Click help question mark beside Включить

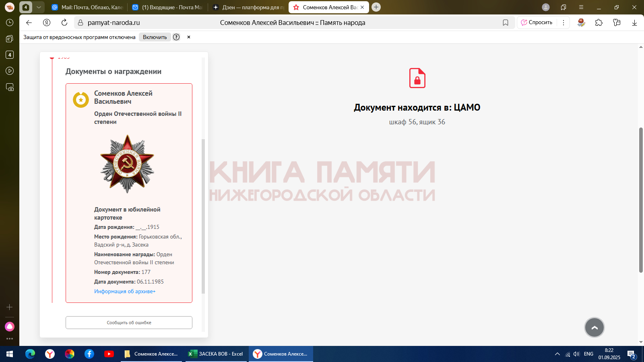pyautogui.click(x=176, y=37)
